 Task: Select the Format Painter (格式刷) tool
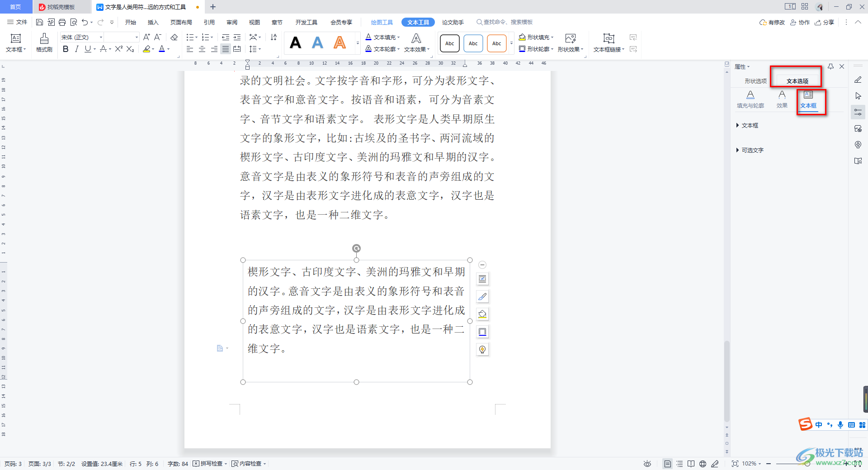44,43
